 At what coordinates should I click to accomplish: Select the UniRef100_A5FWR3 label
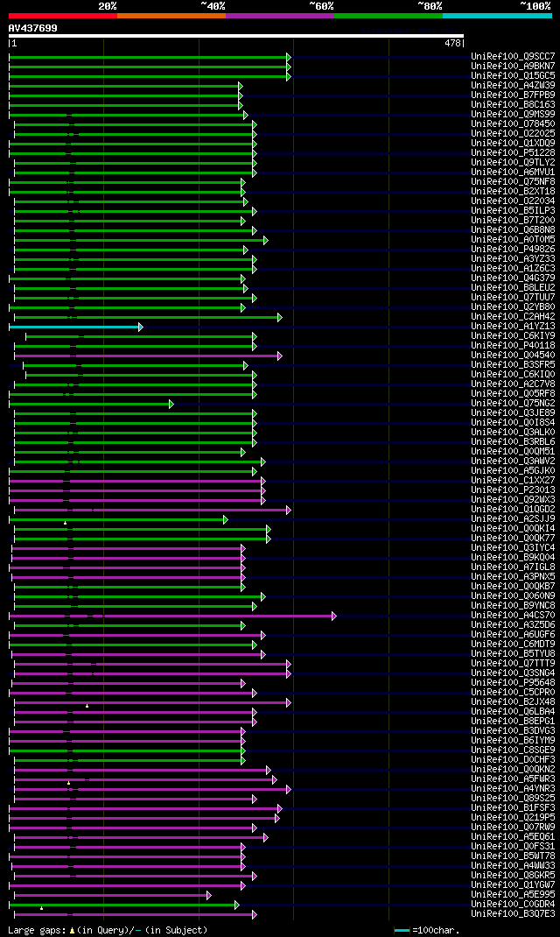[513, 779]
